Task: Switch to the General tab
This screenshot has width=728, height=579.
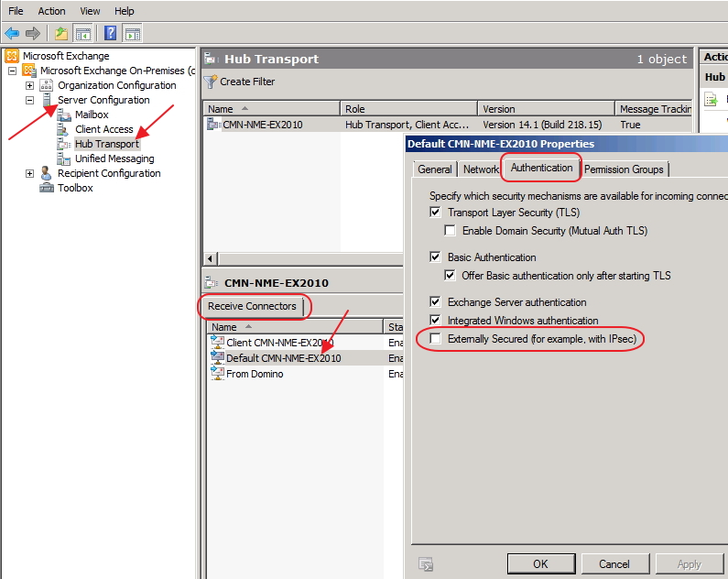Action: coord(435,169)
